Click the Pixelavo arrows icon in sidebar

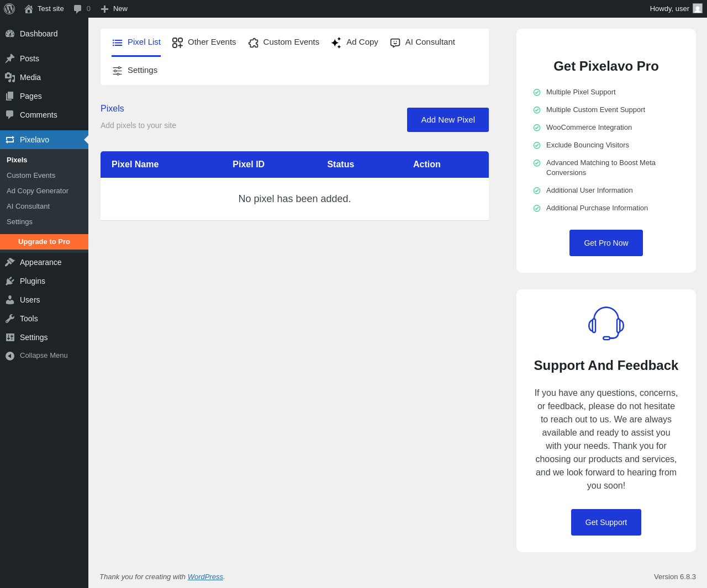tap(10, 140)
